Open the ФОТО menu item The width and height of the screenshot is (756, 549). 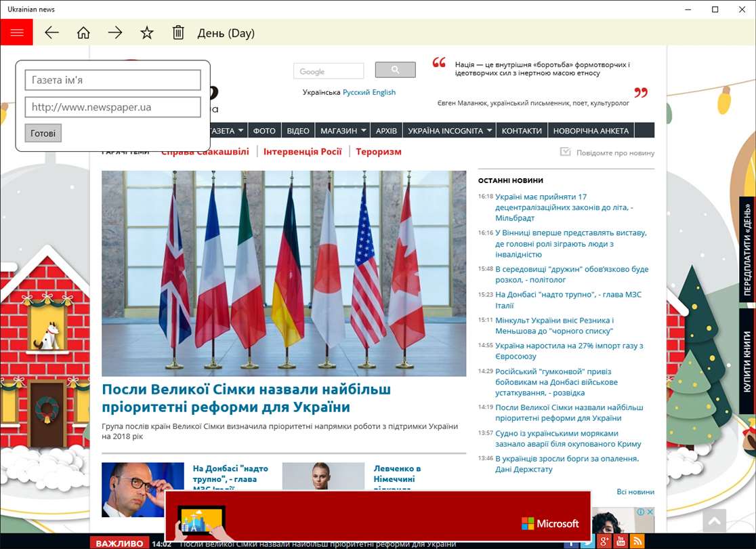264,131
